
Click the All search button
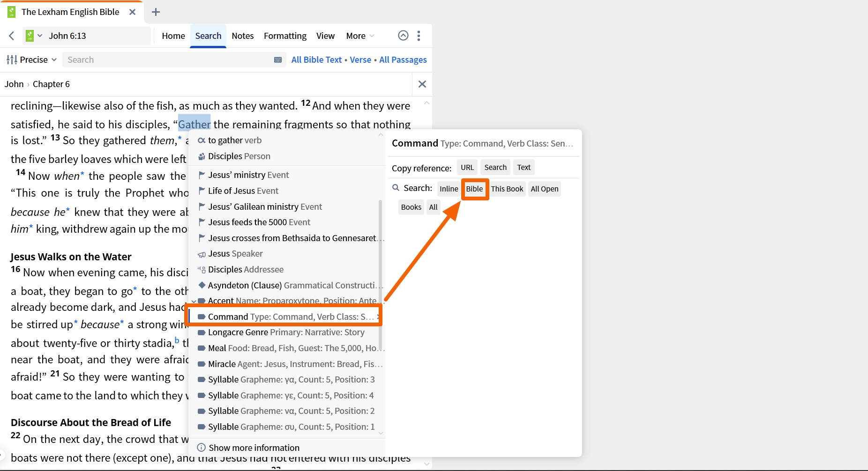point(434,207)
